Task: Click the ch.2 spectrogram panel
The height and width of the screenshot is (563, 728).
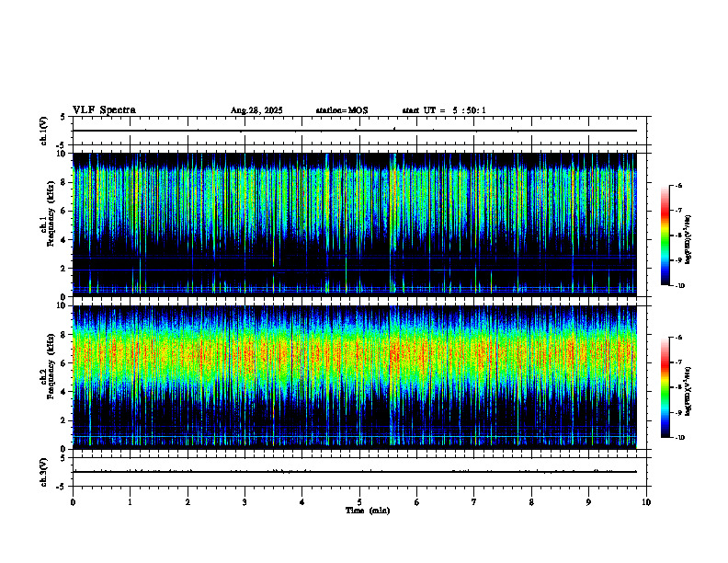Action: [x=355, y=377]
